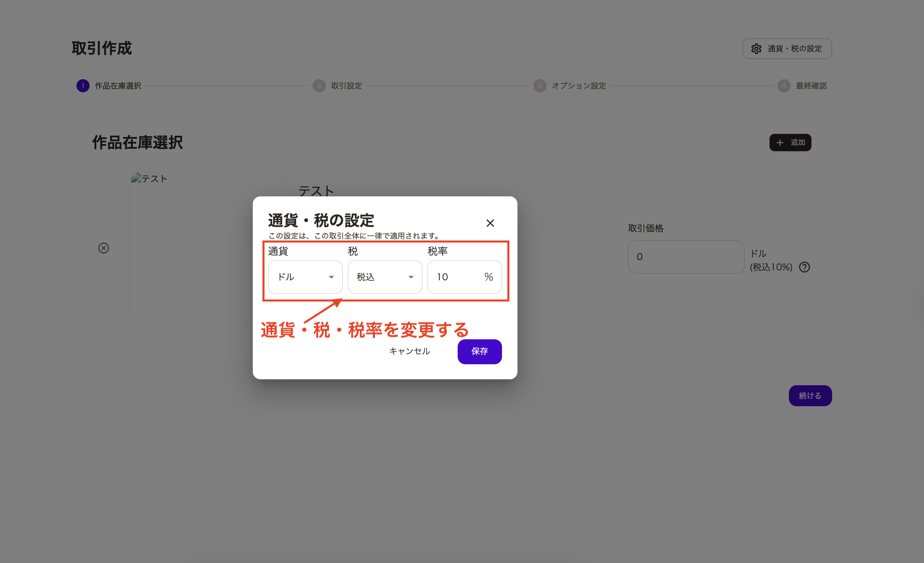Screen dimensions: 924x563
Task: Close the 通貨・税の設定 dialog with X
Action: click(490, 223)
